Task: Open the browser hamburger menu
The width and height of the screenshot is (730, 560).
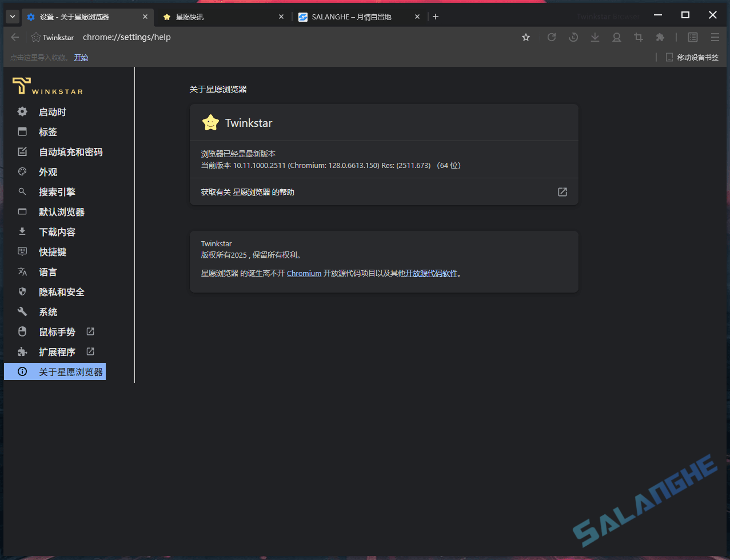Action: coord(715,37)
